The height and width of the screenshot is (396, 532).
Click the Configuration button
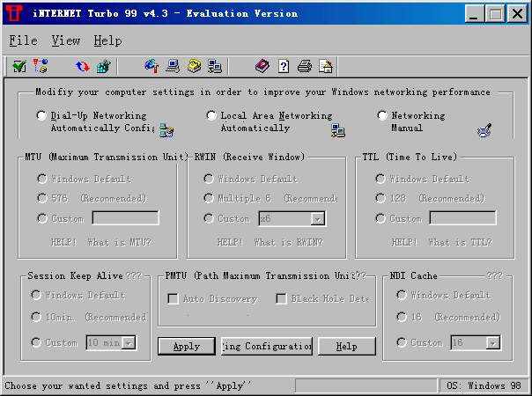(267, 346)
